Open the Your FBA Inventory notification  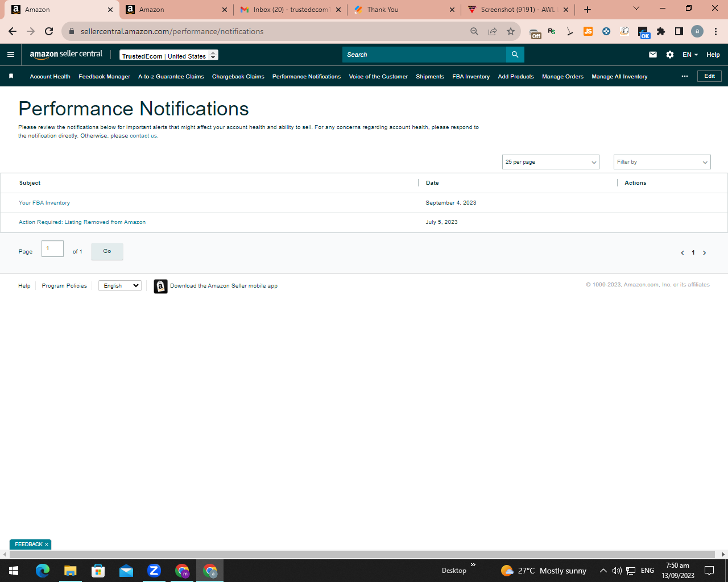[44, 203]
